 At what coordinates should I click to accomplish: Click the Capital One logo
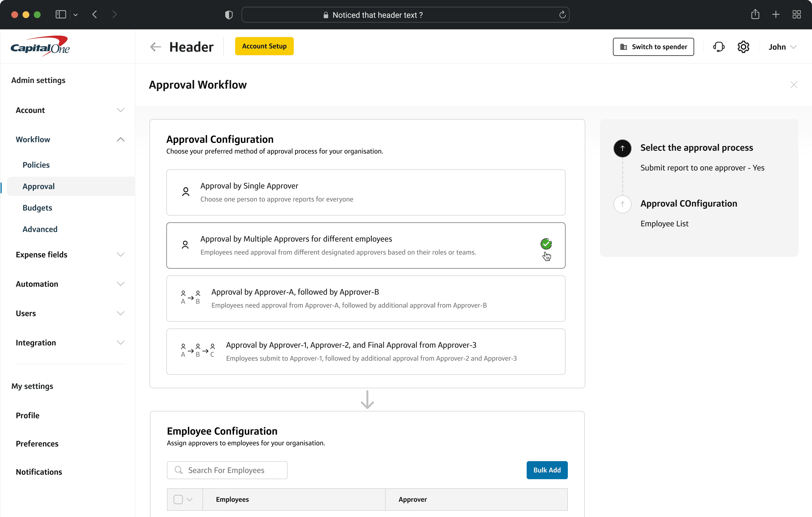click(40, 47)
